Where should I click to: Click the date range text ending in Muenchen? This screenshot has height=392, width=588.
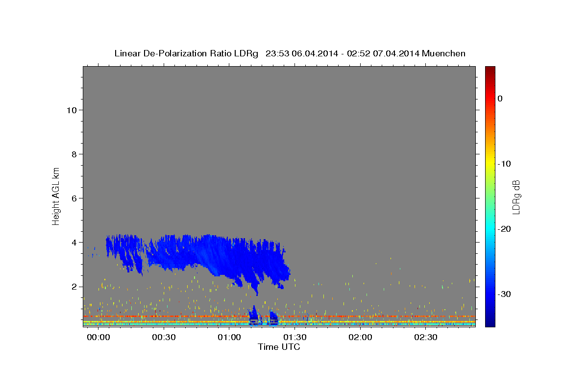point(366,53)
